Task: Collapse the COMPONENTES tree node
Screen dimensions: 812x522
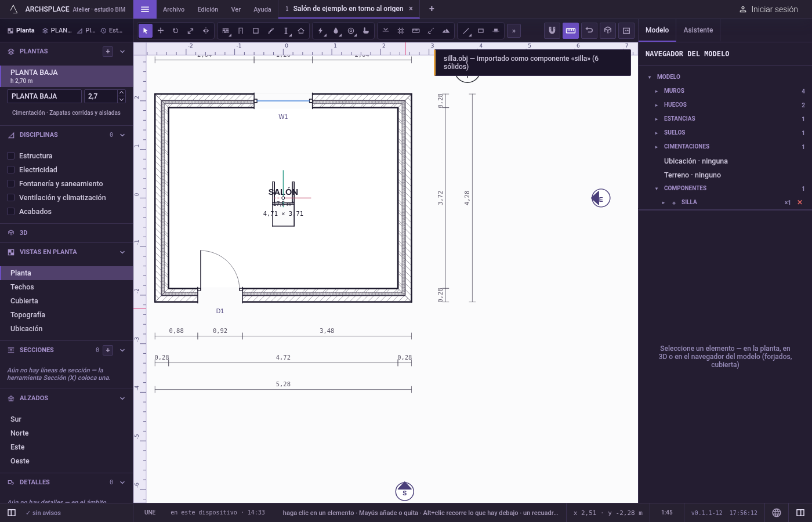Action: pos(657,188)
